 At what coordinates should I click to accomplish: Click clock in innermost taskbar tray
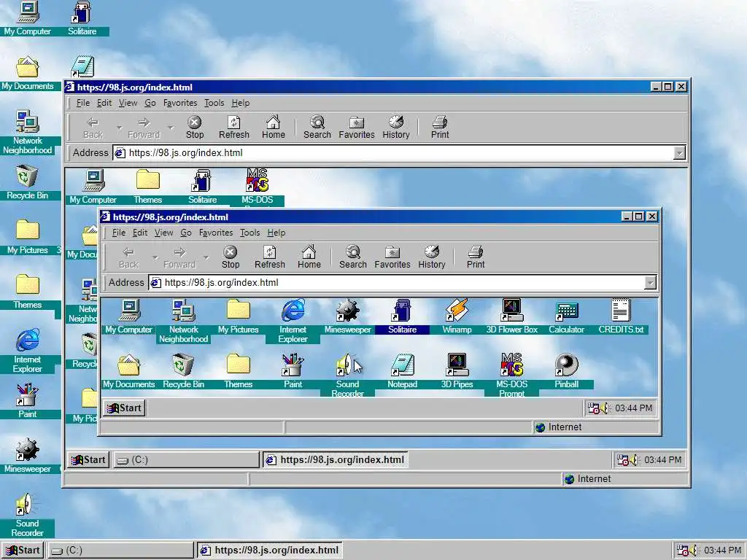pos(633,408)
